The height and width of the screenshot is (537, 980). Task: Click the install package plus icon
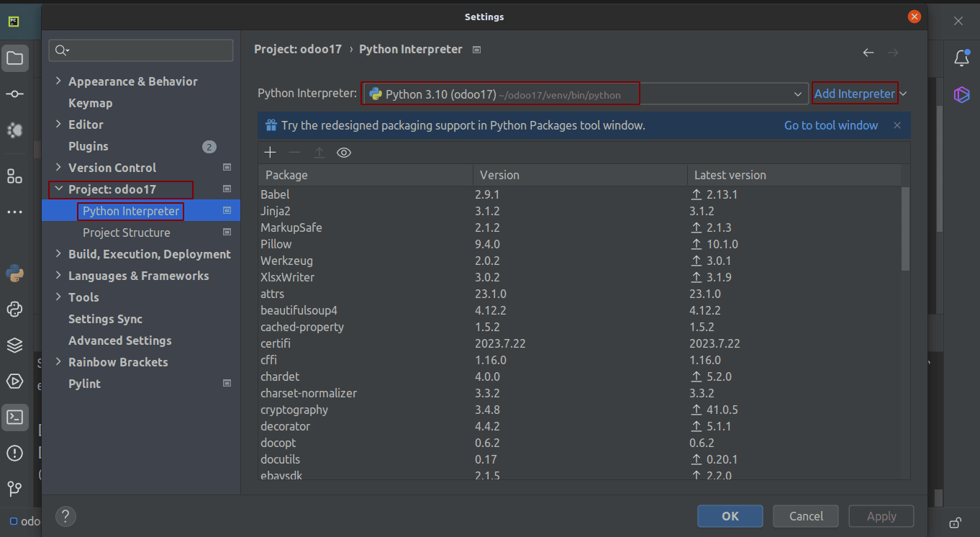pos(270,152)
